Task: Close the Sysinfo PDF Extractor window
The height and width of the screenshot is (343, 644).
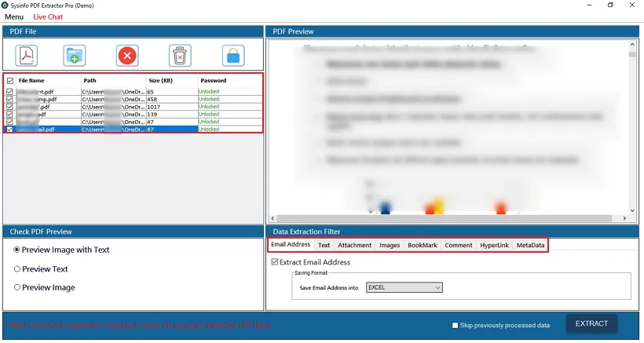Action: 632,5
